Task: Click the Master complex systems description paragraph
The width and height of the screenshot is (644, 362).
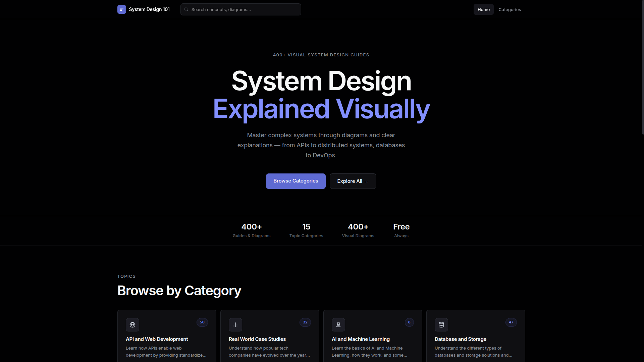Action: pyautogui.click(x=321, y=145)
